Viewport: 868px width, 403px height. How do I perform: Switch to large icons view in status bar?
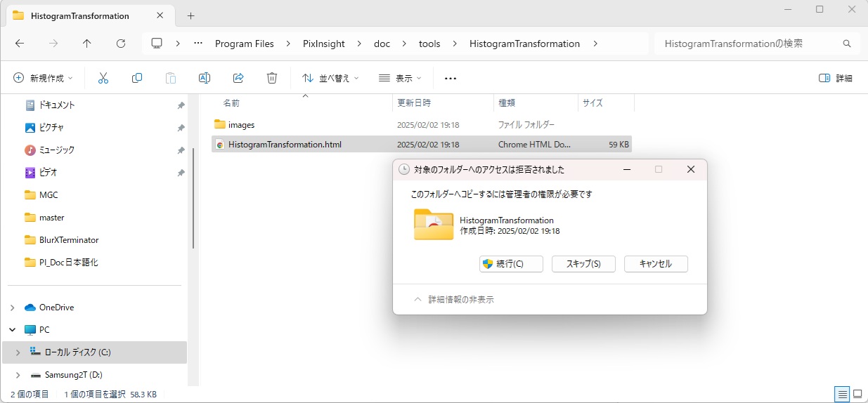[857, 394]
